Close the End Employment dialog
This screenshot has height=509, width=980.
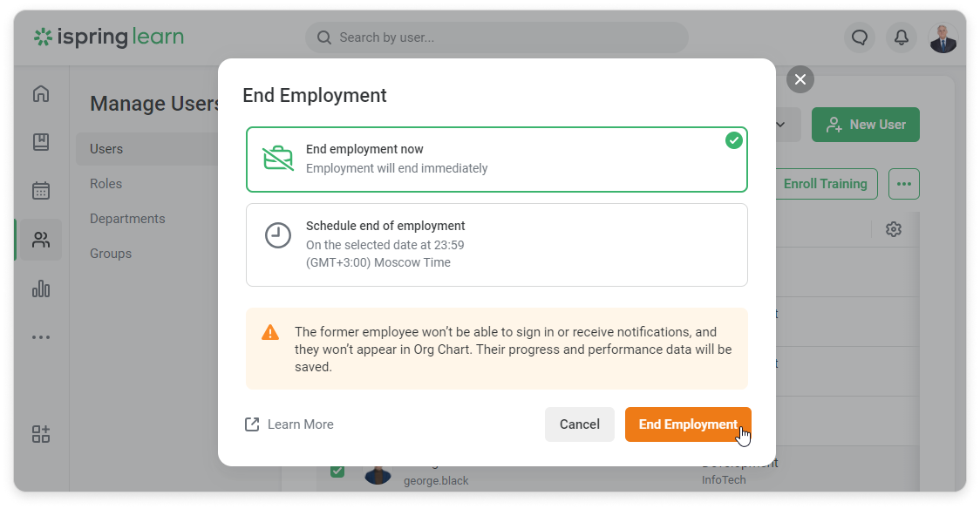point(800,80)
